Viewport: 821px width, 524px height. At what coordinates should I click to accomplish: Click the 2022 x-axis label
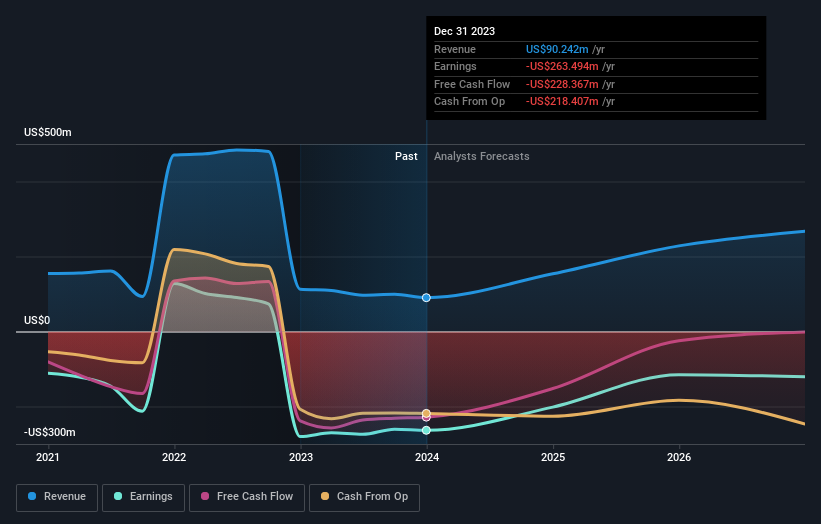[174, 457]
